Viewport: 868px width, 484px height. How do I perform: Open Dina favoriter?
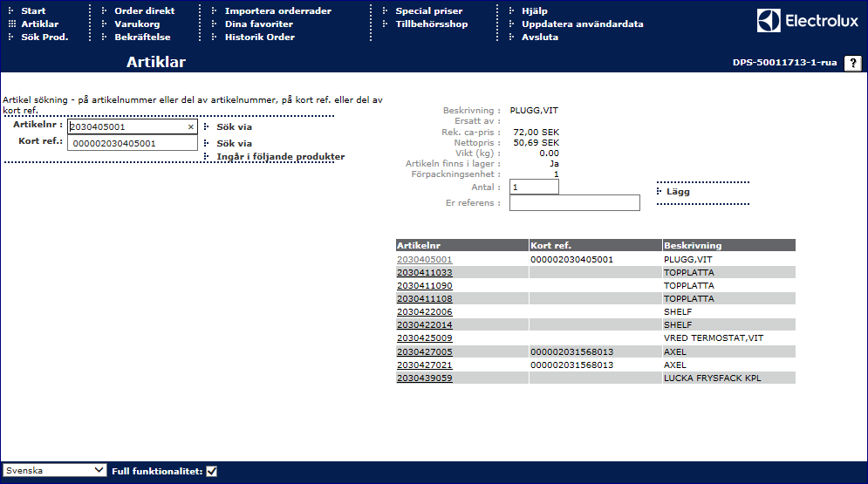point(258,24)
